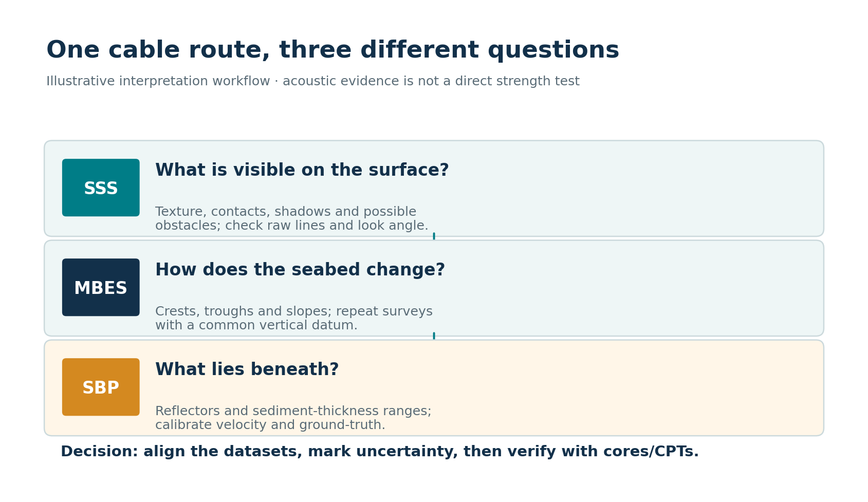Click the Decision statement at the bottom
Image resolution: width=868 pixels, height=502 pixels.
tap(380, 452)
